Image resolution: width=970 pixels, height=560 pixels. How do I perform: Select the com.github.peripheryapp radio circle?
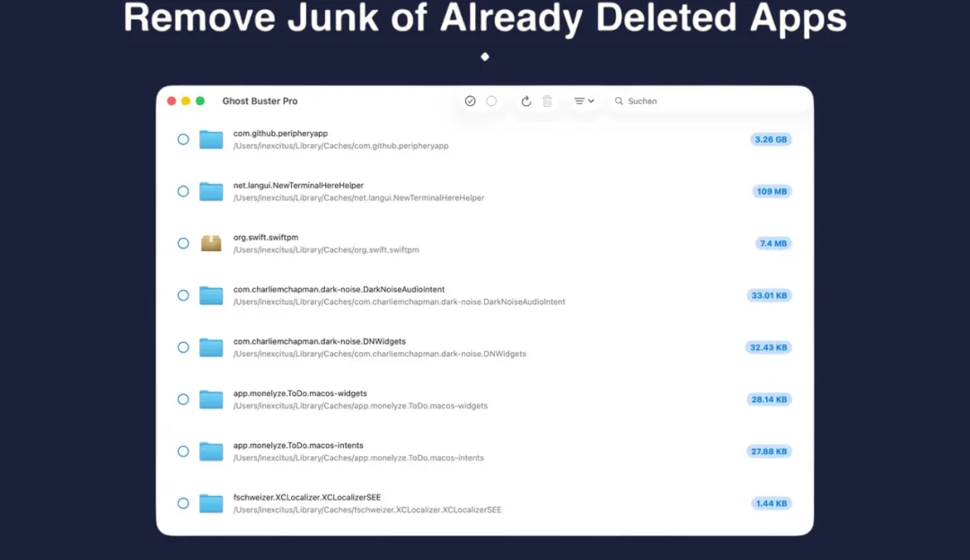click(x=183, y=140)
